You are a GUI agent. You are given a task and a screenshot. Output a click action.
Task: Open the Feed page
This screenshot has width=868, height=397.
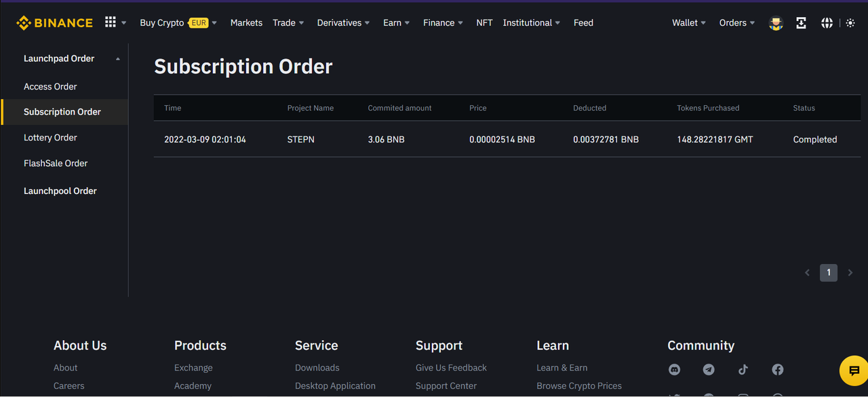583,23
